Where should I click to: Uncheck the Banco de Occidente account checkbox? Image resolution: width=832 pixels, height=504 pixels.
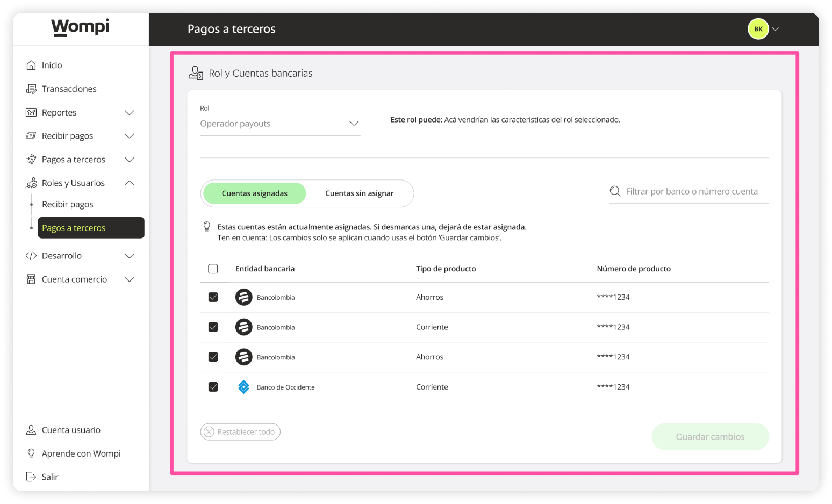point(213,387)
